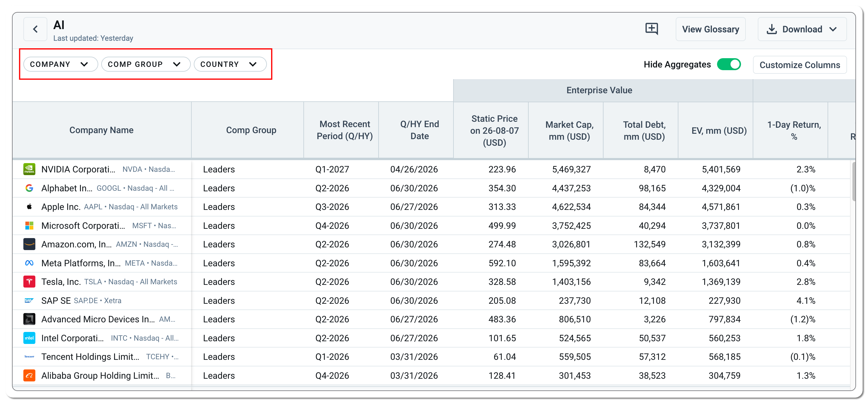Image resolution: width=868 pixels, height=403 pixels.
Task: Click the Alphabet Google logo
Action: tap(29, 188)
